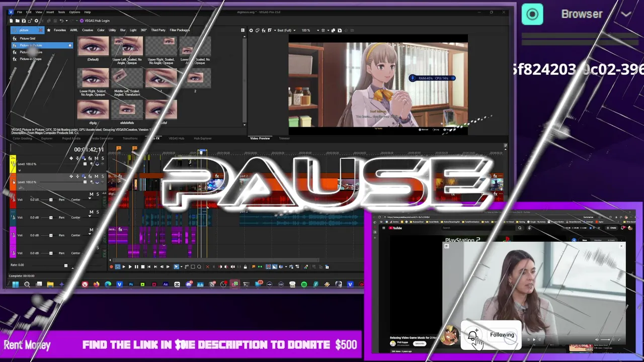Solo the red audio track

98,194
